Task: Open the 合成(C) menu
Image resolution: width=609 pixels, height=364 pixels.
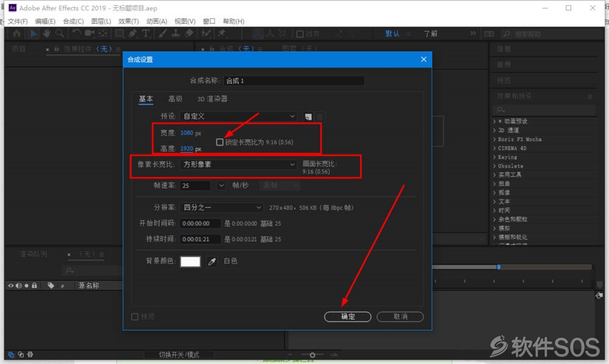Action: click(73, 21)
